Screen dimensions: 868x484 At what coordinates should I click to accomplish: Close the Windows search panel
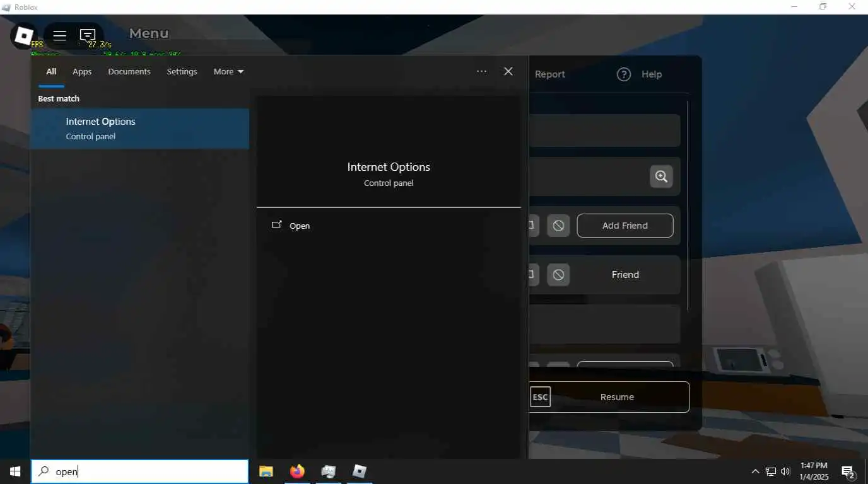click(x=508, y=71)
